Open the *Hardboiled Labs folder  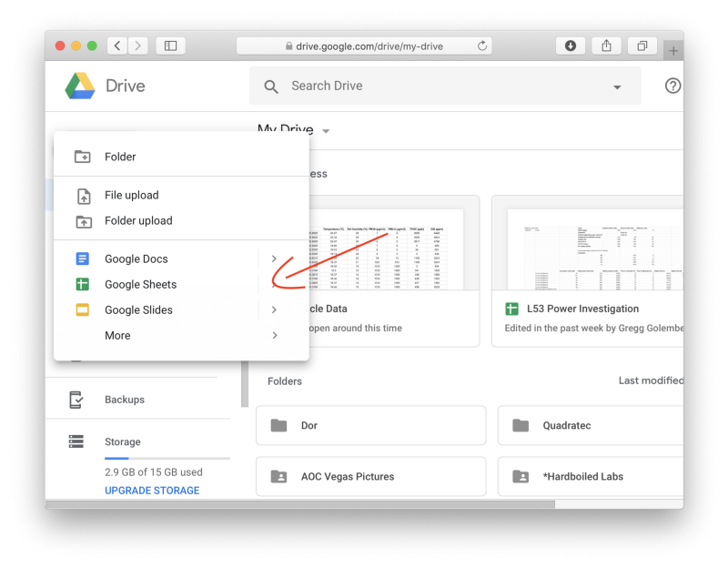[591, 476]
